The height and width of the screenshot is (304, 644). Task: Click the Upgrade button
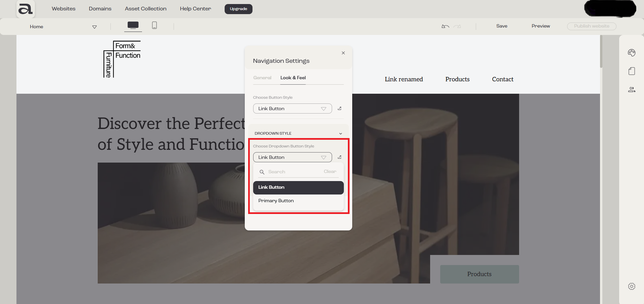[x=238, y=9]
